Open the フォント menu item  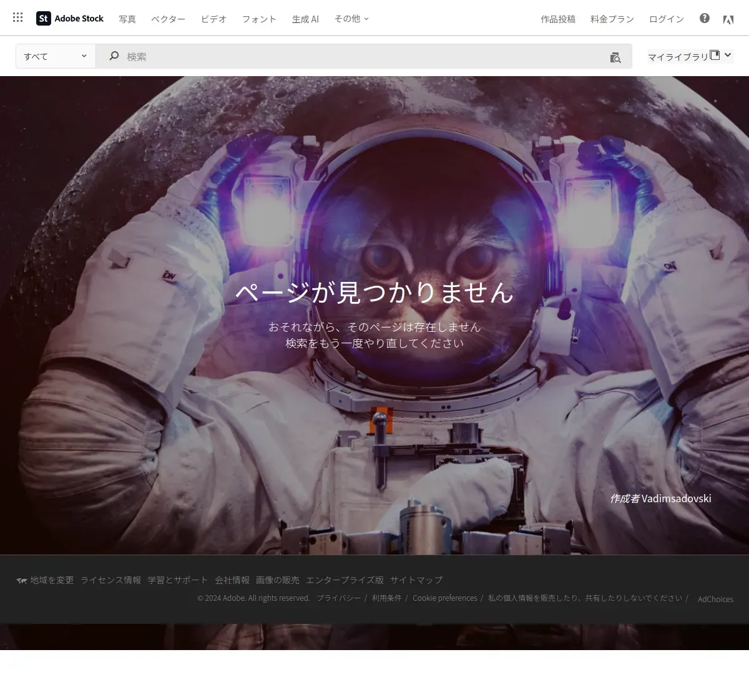[259, 19]
